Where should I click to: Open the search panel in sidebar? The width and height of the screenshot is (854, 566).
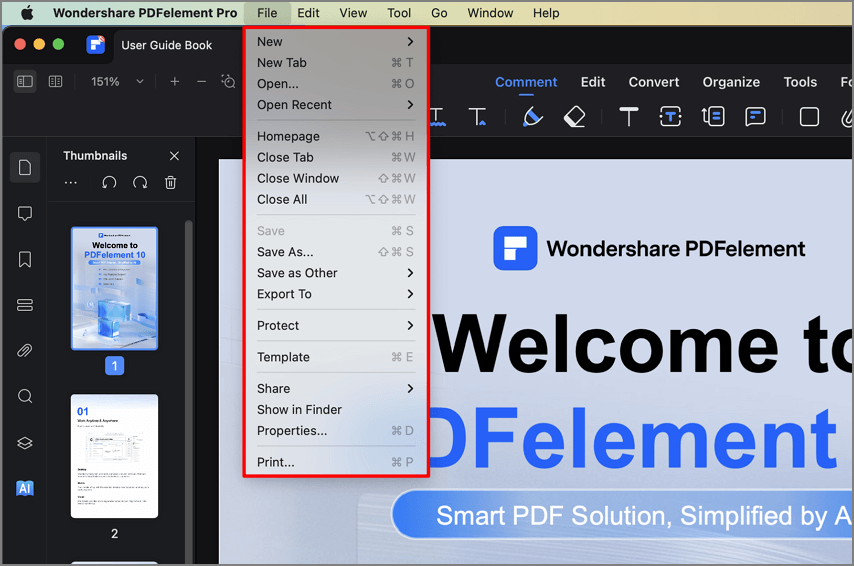pyautogui.click(x=25, y=396)
